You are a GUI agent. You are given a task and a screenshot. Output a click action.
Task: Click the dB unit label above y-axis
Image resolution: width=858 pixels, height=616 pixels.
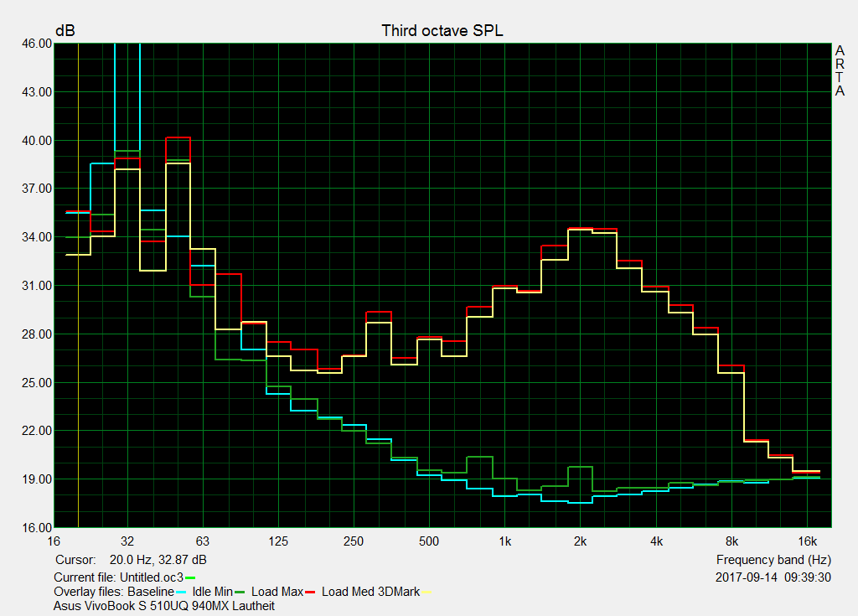point(65,30)
